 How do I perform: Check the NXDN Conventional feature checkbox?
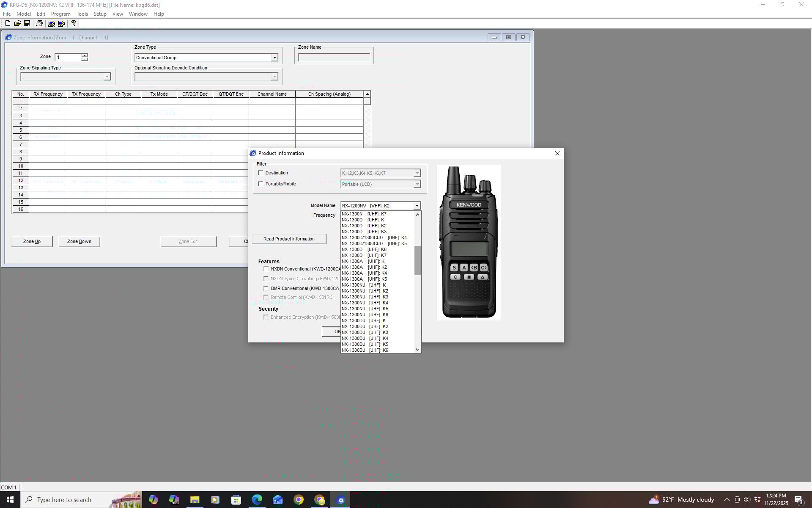click(266, 269)
